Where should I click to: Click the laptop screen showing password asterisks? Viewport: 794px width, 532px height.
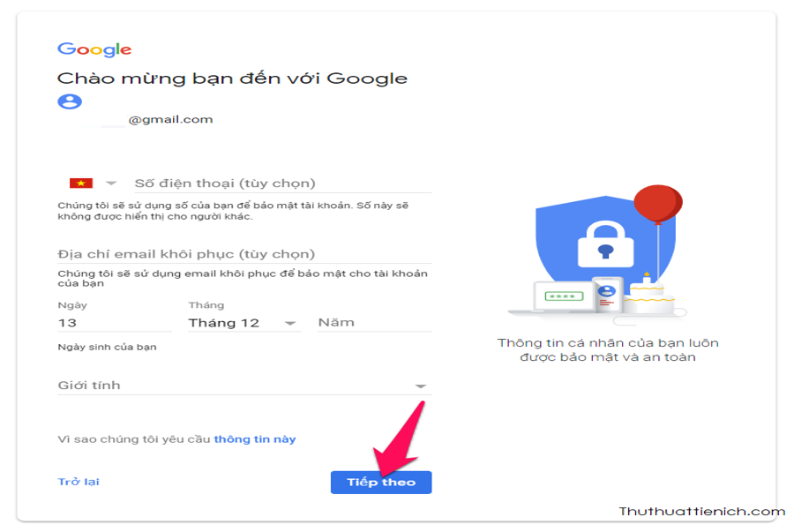(564, 296)
